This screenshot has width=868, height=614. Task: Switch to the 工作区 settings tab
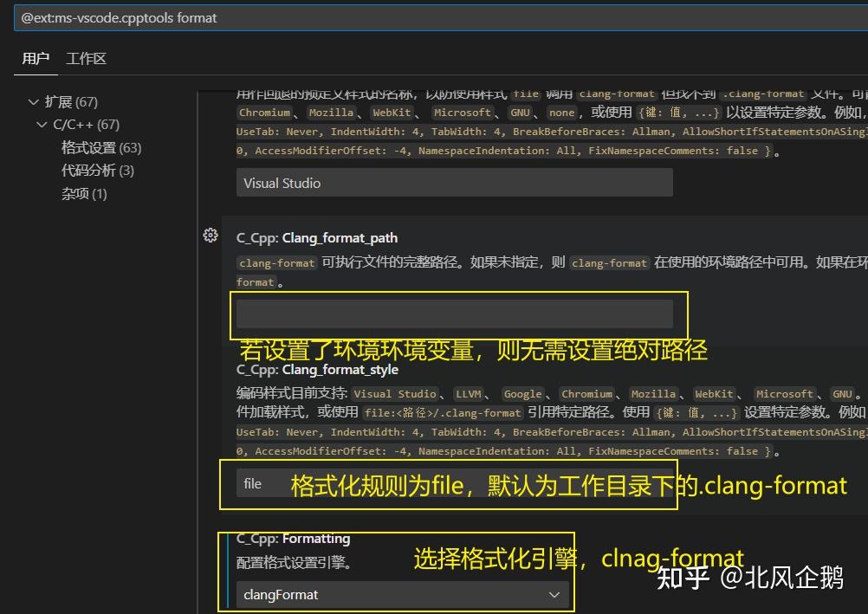point(86,58)
